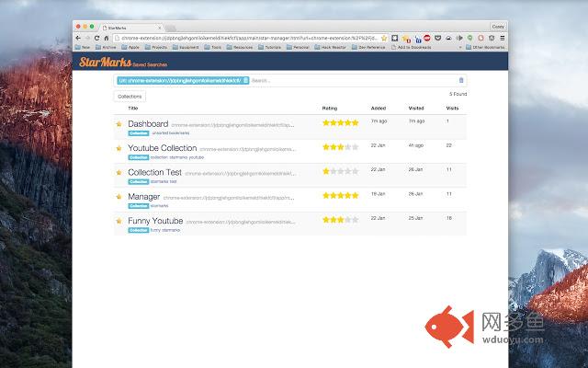Click the '4h ago' visited value
Screen dimensions: 588x368
click(416, 145)
